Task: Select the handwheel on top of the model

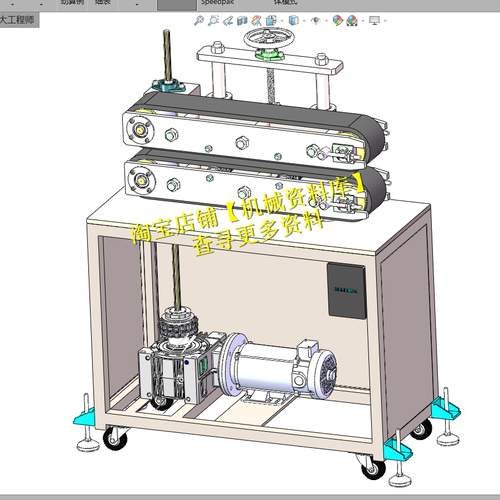Action: pos(269,39)
